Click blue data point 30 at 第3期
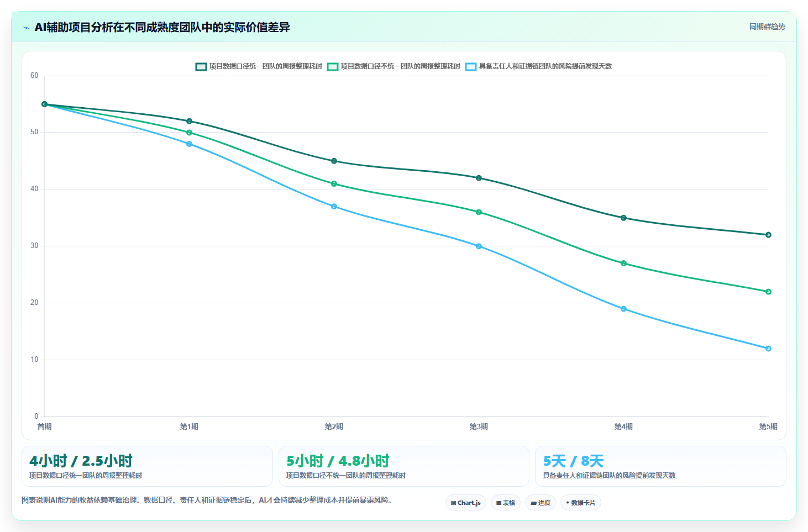Screen dimensions: 808x532 479,246
